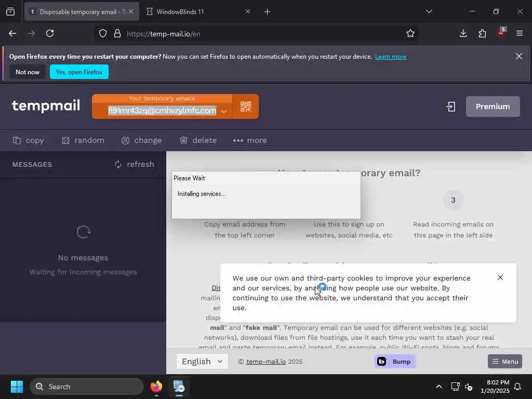Open Firefox application hamburger menu
This screenshot has height=399, width=532.
tap(520, 33)
